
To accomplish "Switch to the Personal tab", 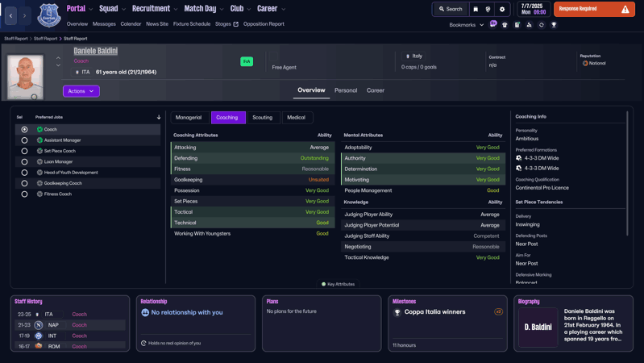I will point(346,90).
